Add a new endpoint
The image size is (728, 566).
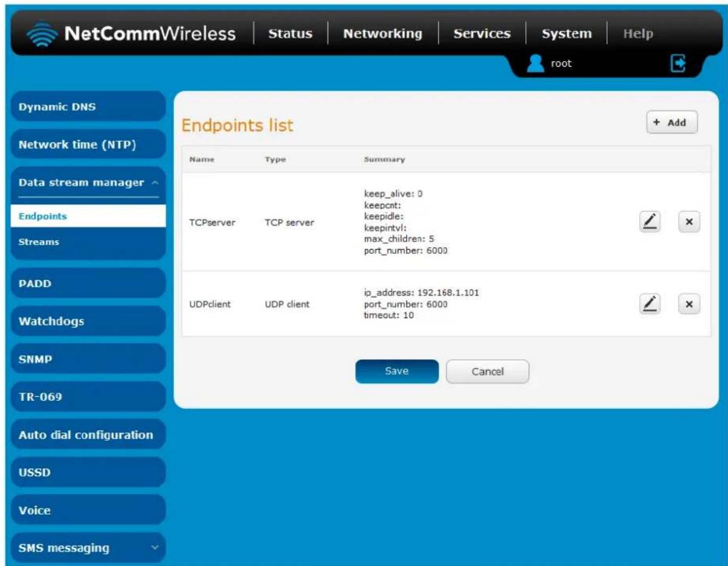pos(672,123)
